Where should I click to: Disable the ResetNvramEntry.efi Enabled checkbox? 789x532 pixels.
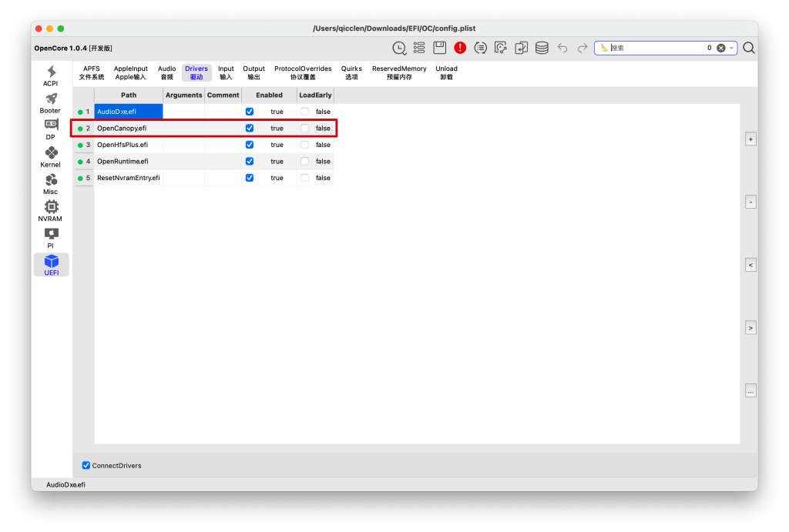pos(250,178)
